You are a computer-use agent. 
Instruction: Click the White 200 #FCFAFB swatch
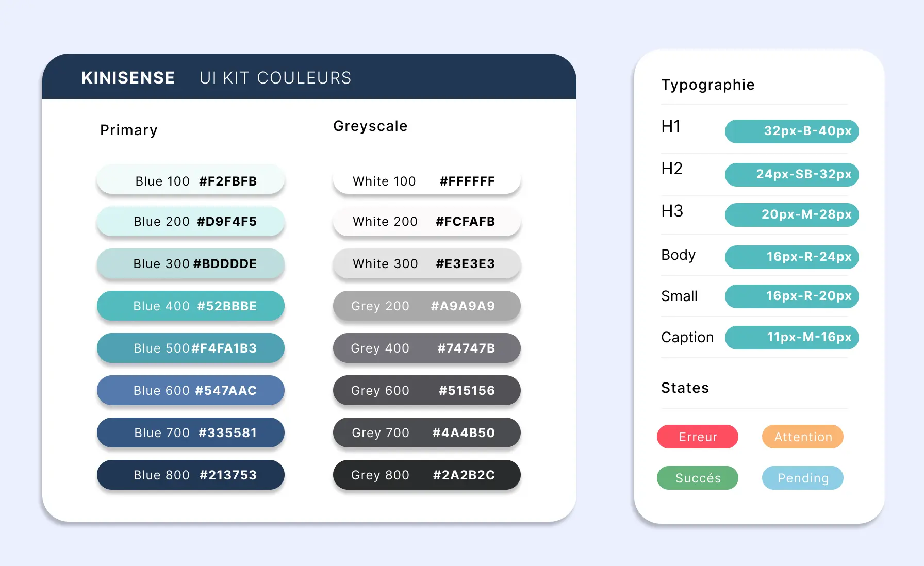click(x=426, y=222)
